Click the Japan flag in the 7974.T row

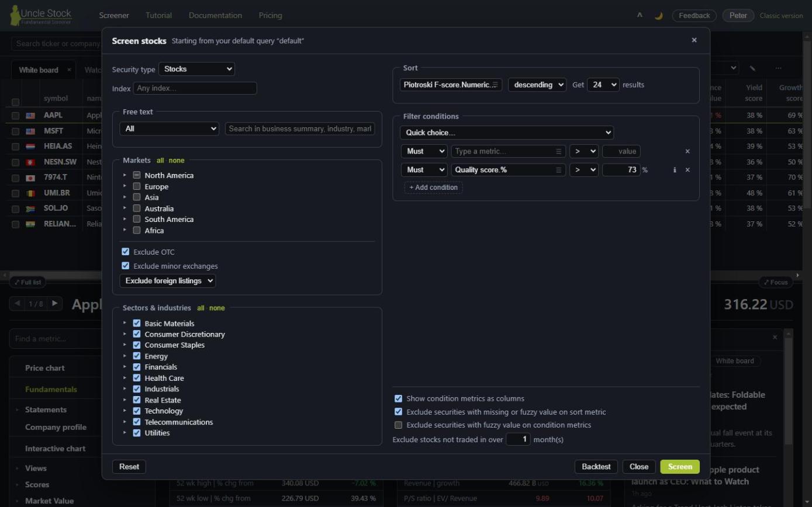(x=30, y=178)
